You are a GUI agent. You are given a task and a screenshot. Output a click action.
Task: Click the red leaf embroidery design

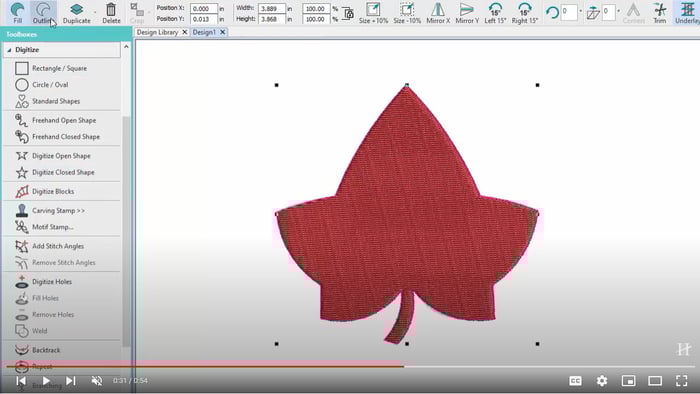(407, 214)
